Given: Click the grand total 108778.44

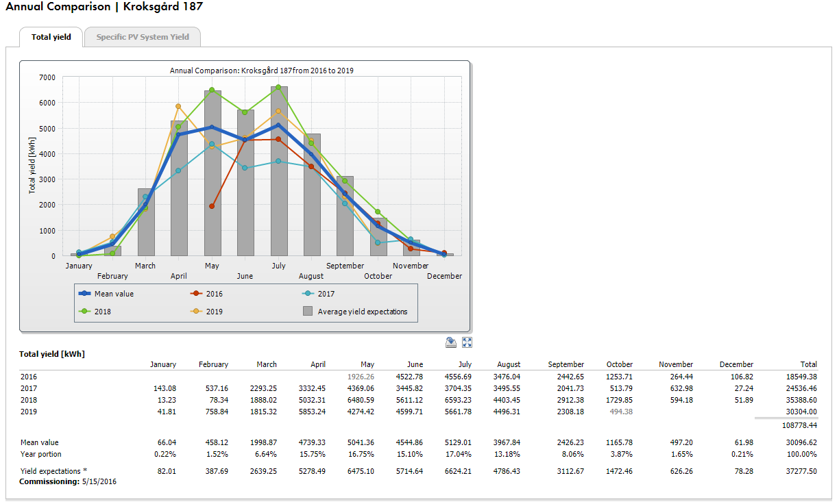Looking at the screenshot, I should [x=797, y=425].
